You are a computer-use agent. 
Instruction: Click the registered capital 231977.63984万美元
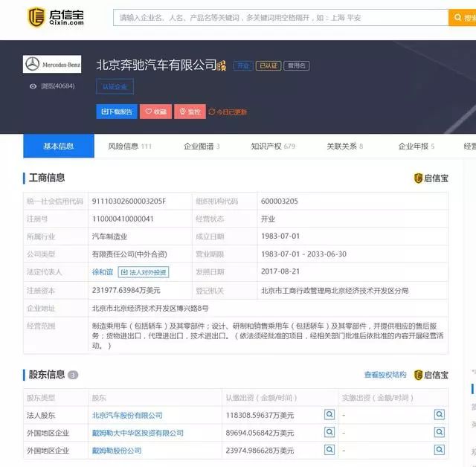tap(126, 291)
